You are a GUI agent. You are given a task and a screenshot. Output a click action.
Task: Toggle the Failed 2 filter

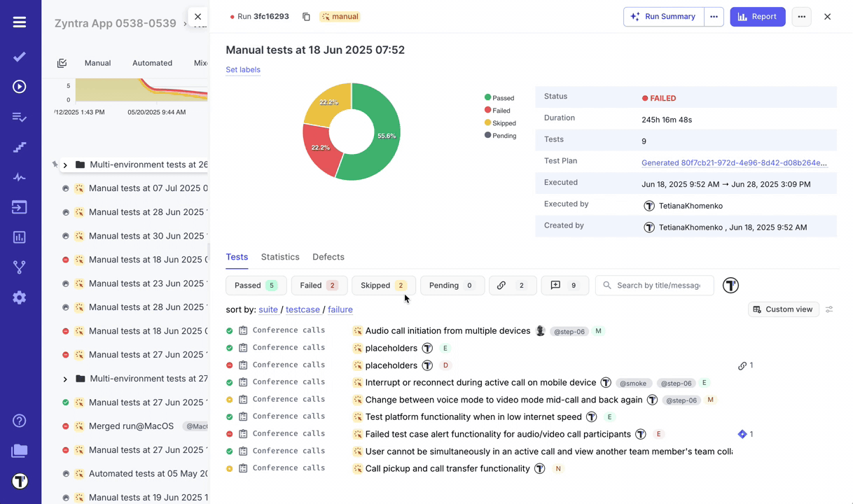click(x=319, y=286)
